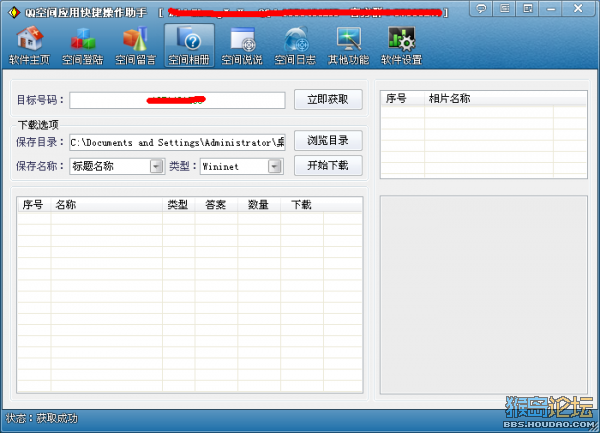Click the 立即获取 button

tap(328, 99)
